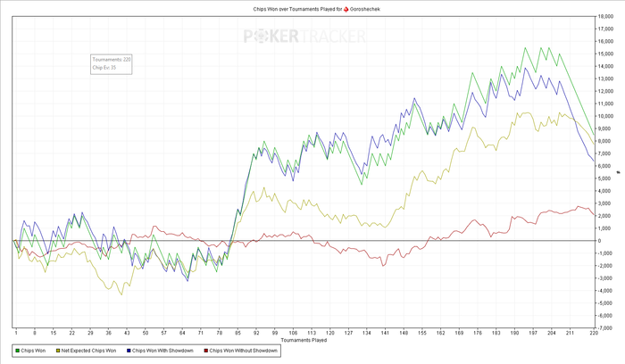Click the red spade icon beside Goroshechek

tap(346, 9)
